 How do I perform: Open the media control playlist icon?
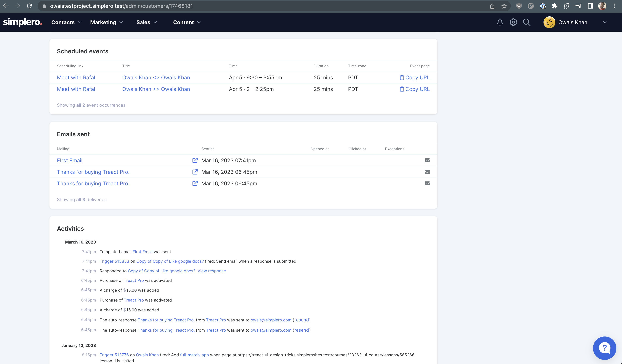pyautogui.click(x=578, y=6)
